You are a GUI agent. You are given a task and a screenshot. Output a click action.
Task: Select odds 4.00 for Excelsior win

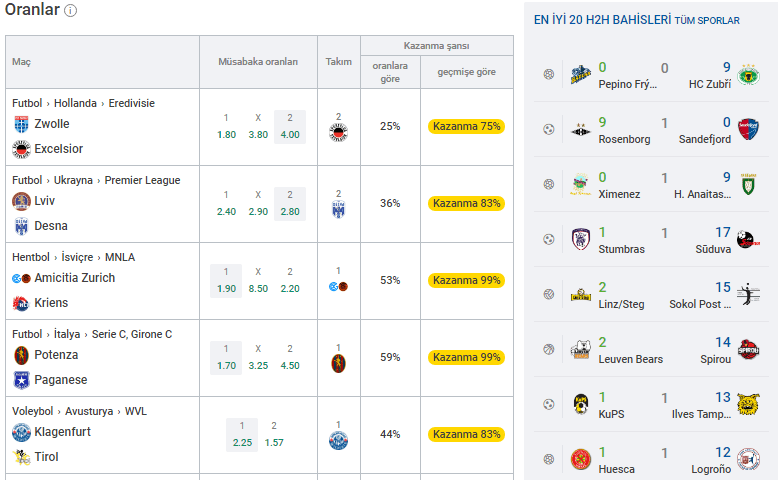[x=290, y=127]
